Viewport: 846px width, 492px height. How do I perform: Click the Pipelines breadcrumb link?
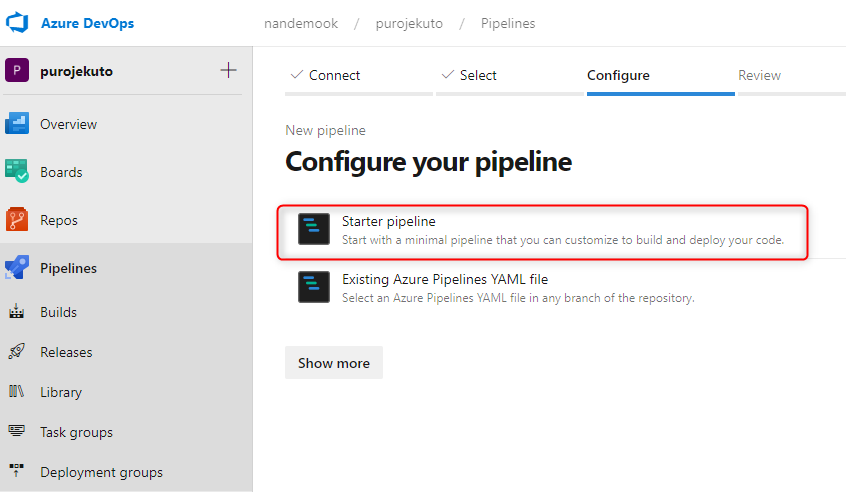pos(508,23)
